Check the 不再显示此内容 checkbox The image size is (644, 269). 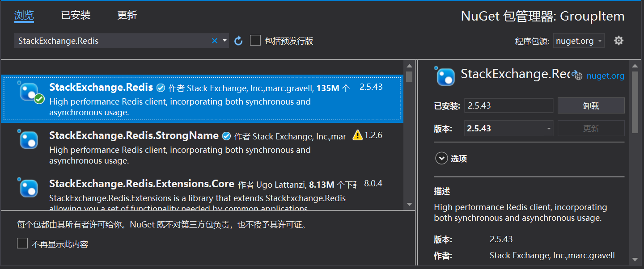22,244
